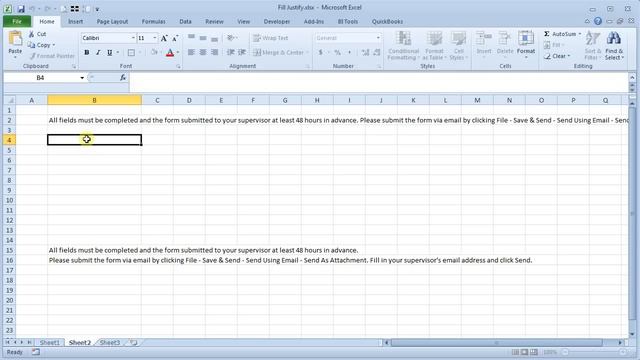This screenshot has width=640, height=360.
Task: Toggle Middle Align
Action: [203, 38]
